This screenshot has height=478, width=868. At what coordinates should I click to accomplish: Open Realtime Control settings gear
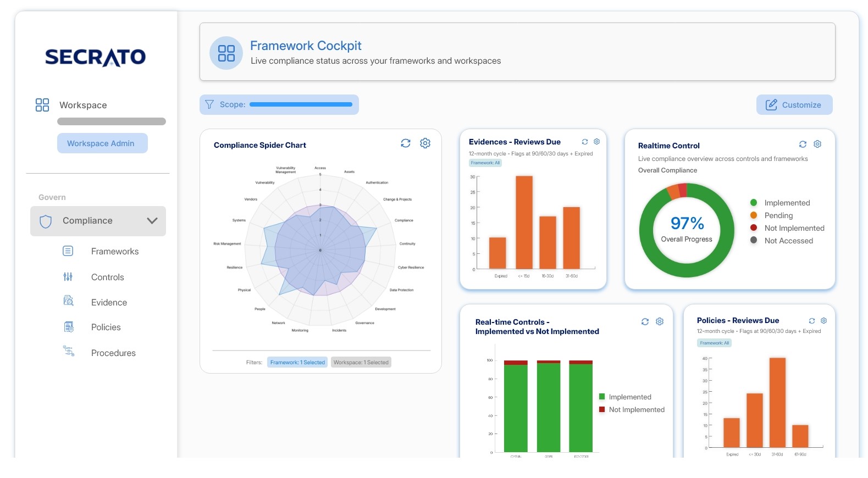[x=817, y=144]
